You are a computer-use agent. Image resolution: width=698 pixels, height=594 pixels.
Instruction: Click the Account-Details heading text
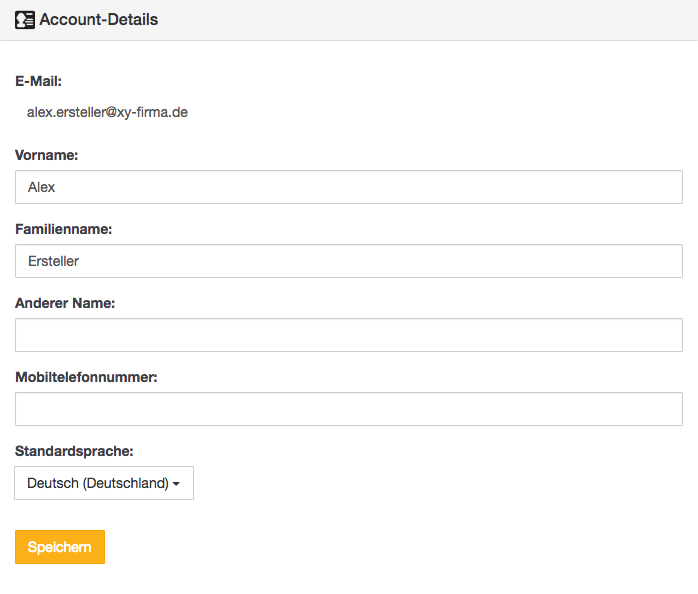(98, 20)
